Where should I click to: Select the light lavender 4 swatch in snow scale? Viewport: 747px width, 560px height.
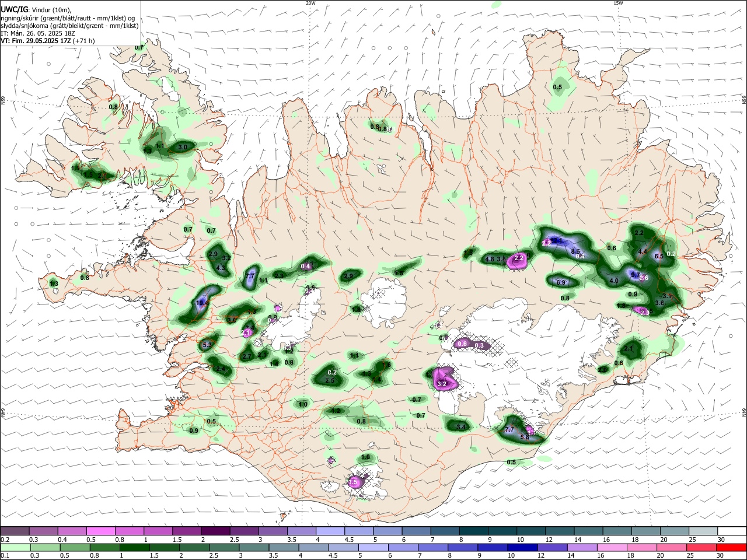click(x=329, y=531)
